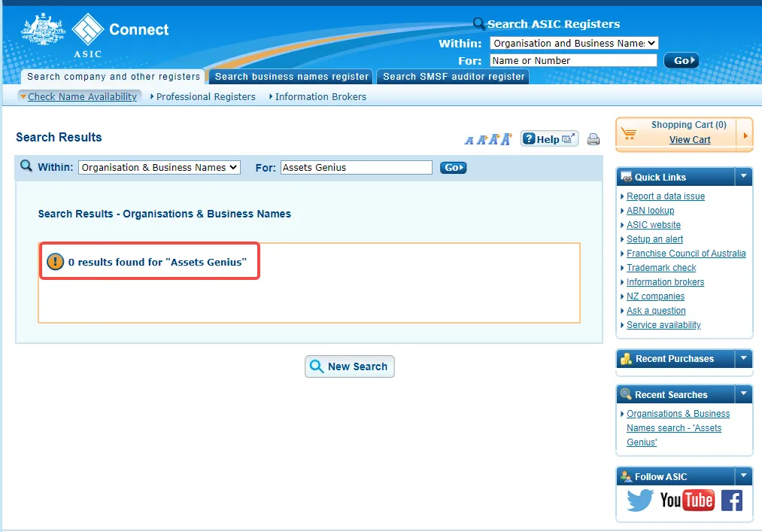
Task: Click the Quick Links header icon
Action: point(627,177)
